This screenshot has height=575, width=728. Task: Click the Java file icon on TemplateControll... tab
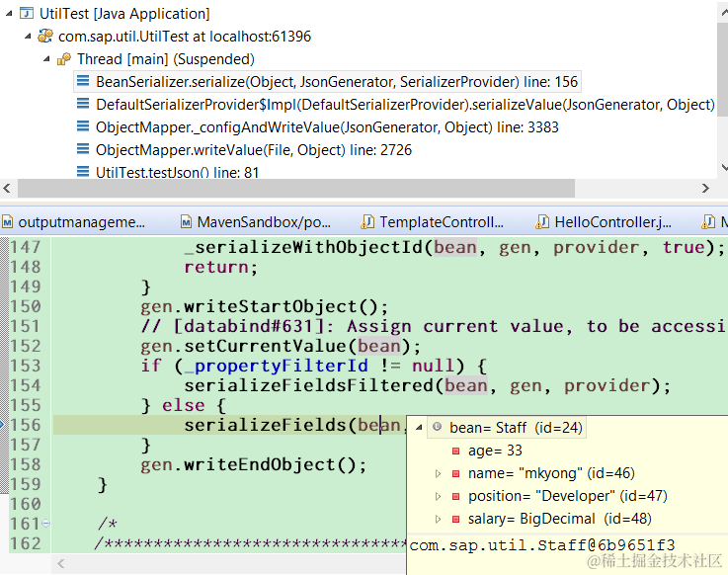click(367, 222)
